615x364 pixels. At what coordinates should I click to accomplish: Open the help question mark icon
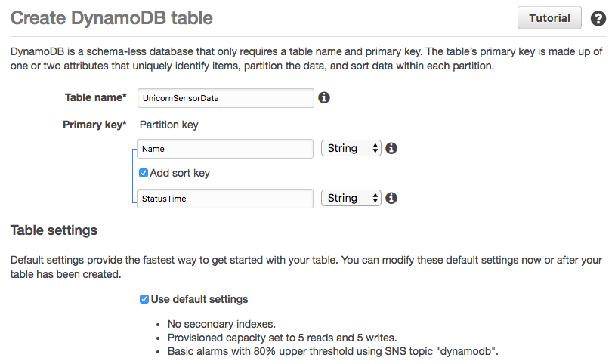click(598, 18)
